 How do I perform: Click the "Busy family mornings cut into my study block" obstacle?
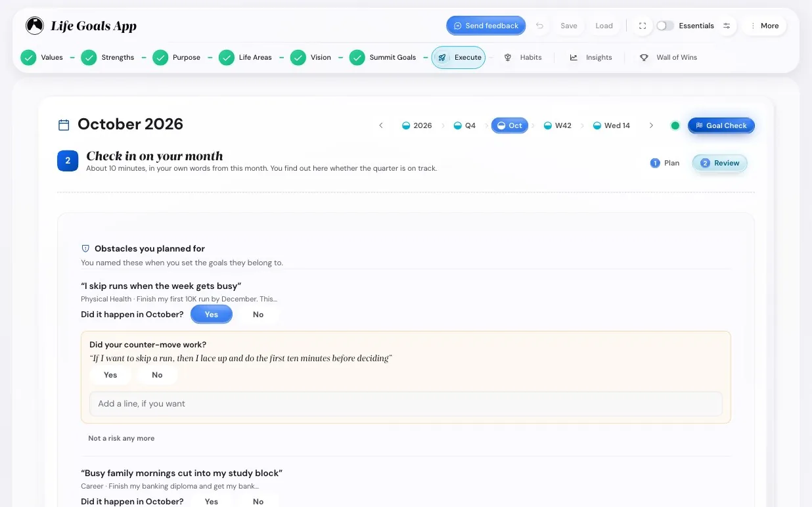[x=181, y=473]
